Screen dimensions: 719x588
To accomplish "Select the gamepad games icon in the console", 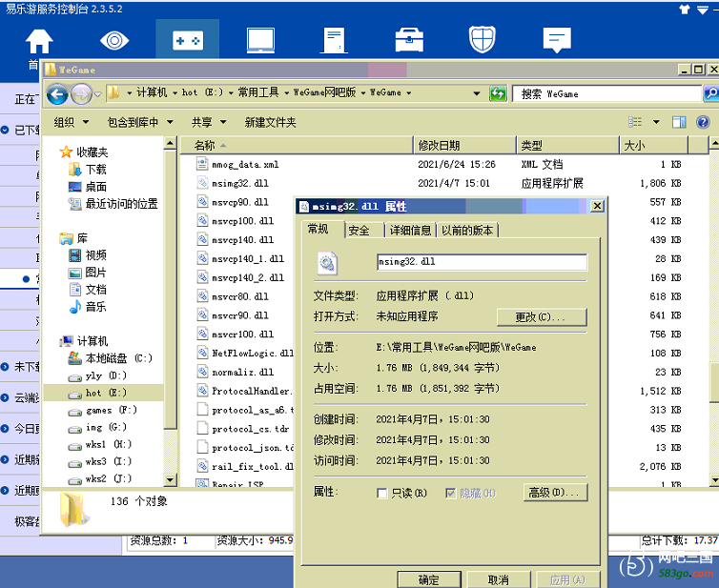I will (188, 41).
